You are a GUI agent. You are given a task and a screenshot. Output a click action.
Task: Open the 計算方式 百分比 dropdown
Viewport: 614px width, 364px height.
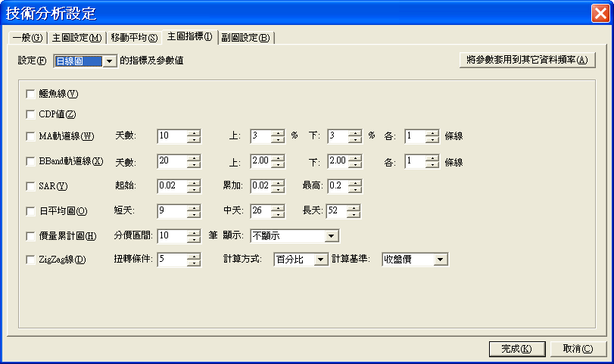click(x=320, y=260)
